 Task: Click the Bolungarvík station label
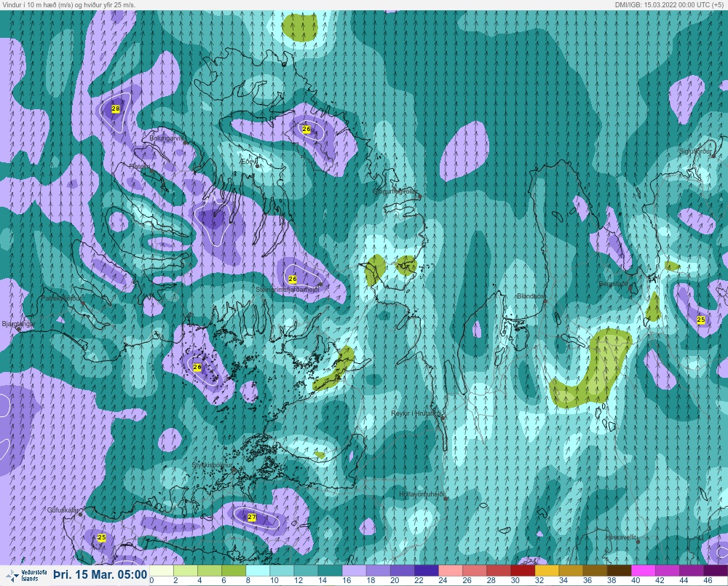pyautogui.click(x=166, y=138)
